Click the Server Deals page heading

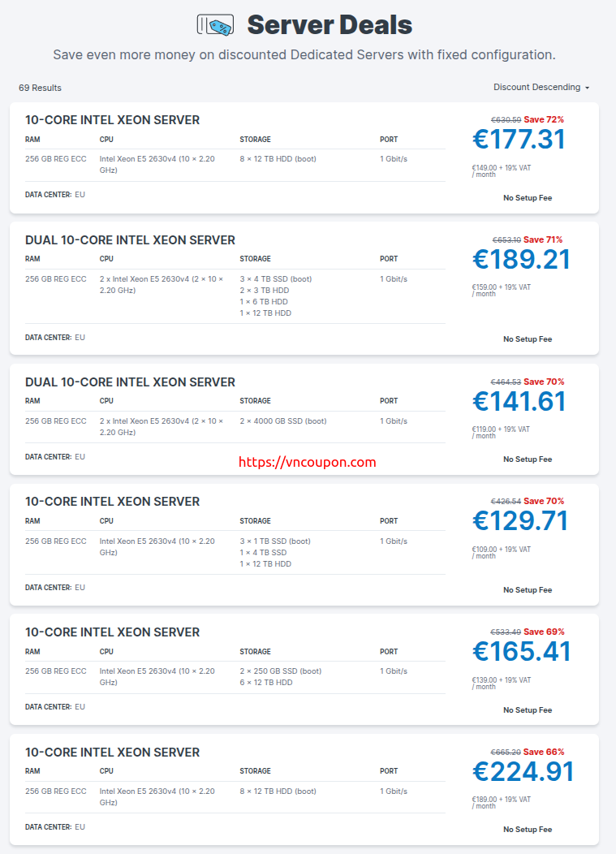coord(330,25)
